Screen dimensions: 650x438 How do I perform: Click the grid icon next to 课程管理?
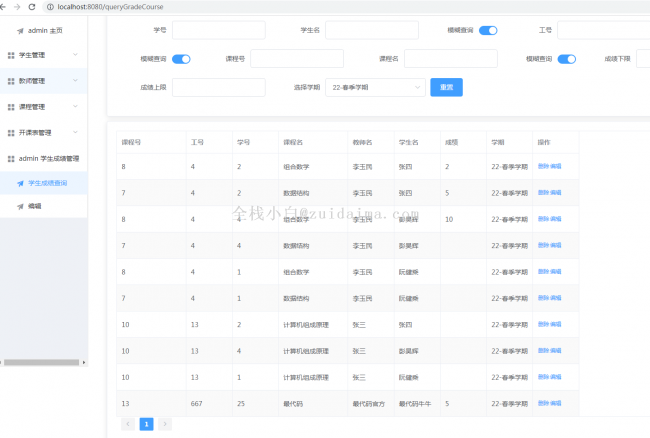point(11,106)
